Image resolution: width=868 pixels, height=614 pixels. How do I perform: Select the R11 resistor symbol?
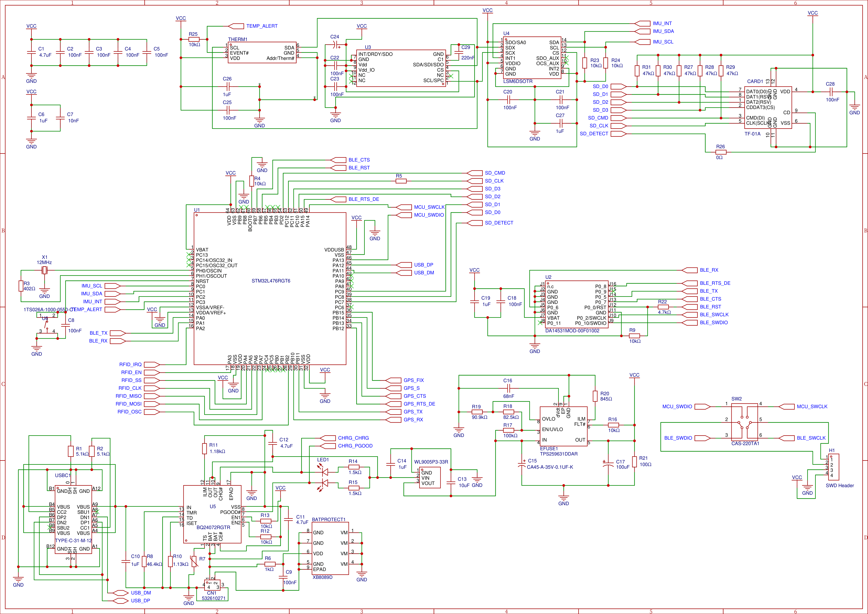tap(205, 449)
